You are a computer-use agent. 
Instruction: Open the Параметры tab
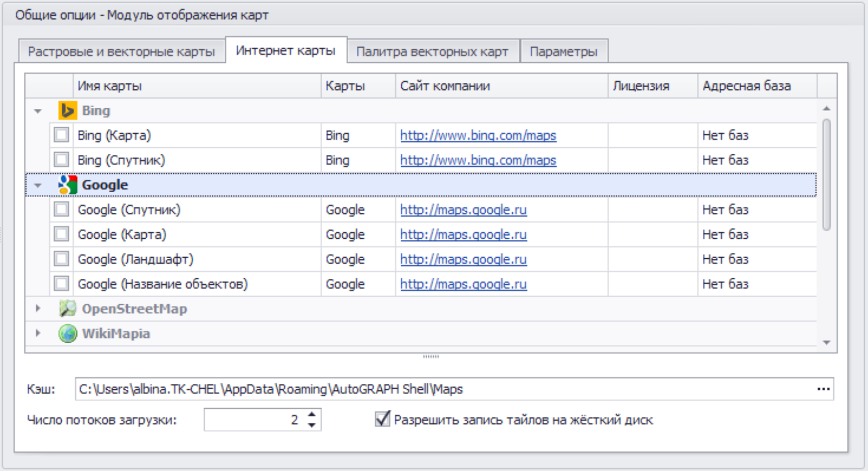564,51
